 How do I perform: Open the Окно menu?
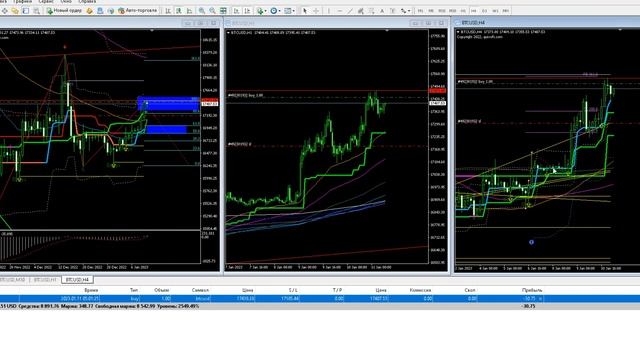tap(66, 2)
